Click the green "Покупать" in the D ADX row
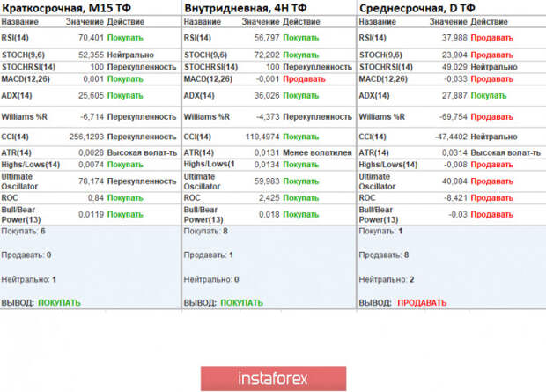 pos(489,95)
